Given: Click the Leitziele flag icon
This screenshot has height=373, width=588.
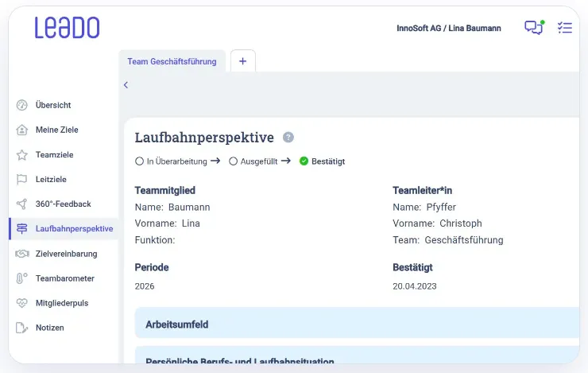Looking at the screenshot, I should 21,180.
